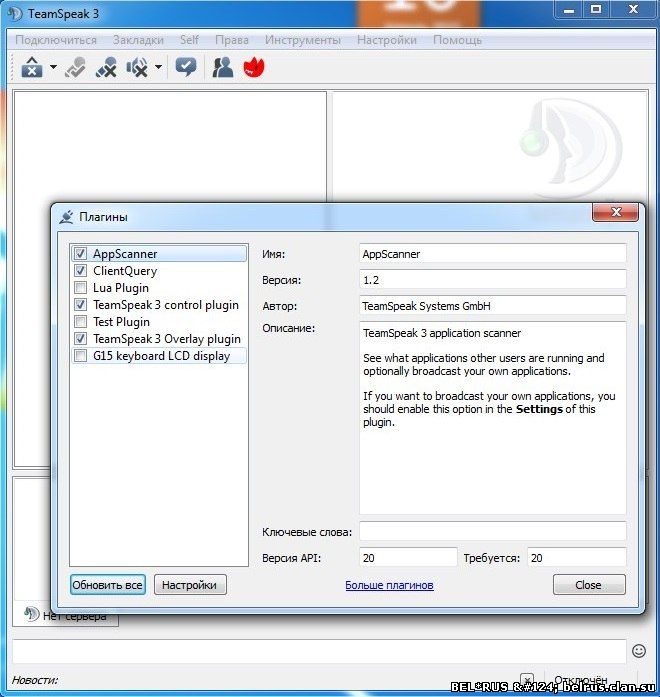Viewport: 660px width, 697px height.
Task: Close the Плагины dialog with red X
Action: click(616, 212)
